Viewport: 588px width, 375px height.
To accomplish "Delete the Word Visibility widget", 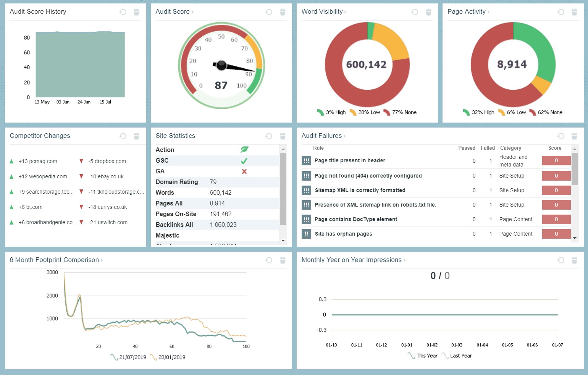I will (428, 12).
